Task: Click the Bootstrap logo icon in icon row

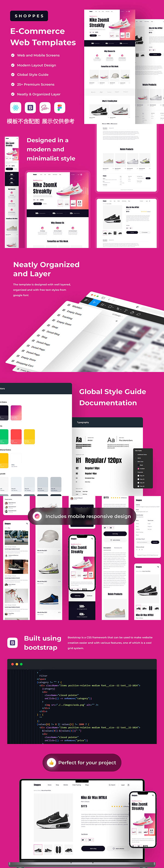Action: (x=30, y=107)
